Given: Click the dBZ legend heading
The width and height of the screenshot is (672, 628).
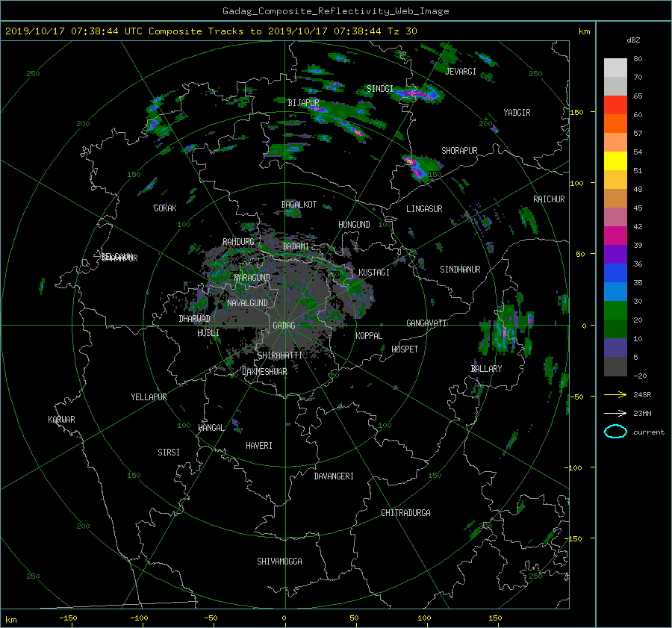Looking at the screenshot, I should pos(633,40).
